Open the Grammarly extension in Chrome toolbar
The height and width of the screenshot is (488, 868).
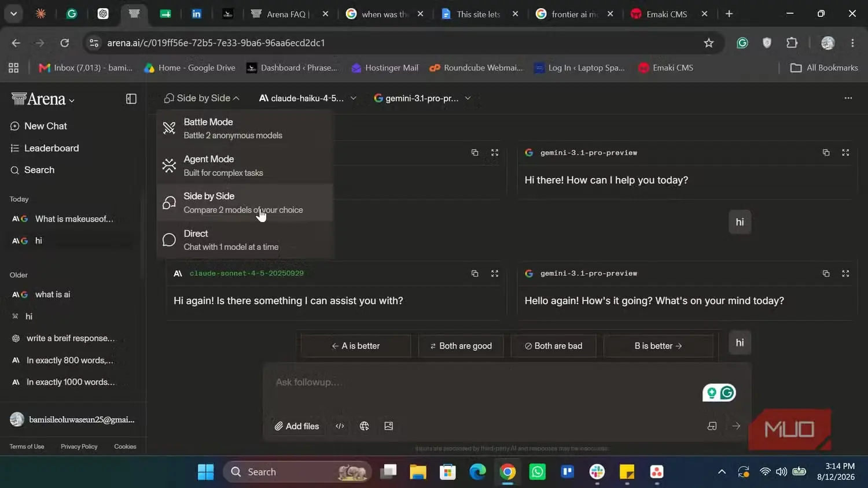[x=742, y=43]
